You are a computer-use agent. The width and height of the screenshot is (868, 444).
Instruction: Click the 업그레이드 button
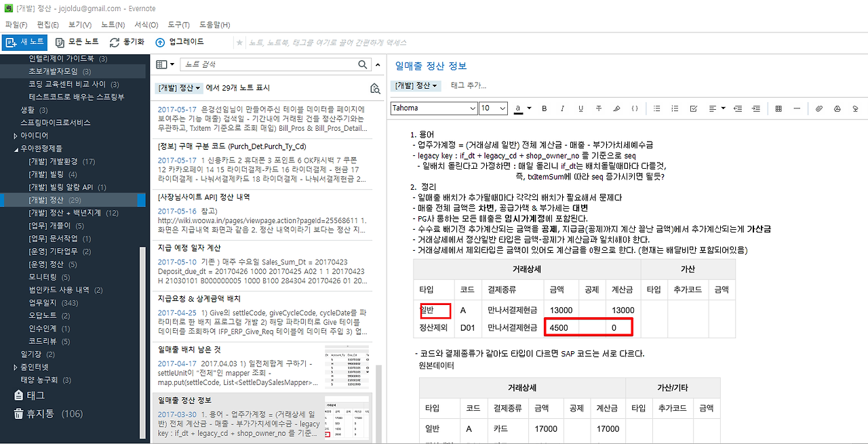[180, 41]
